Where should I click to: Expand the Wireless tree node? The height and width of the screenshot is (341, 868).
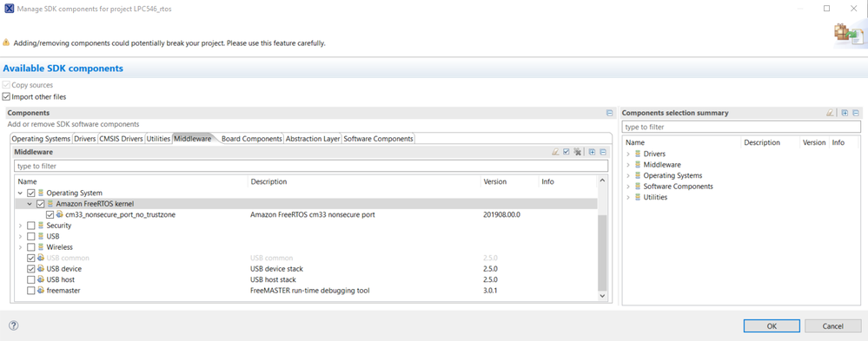click(21, 247)
